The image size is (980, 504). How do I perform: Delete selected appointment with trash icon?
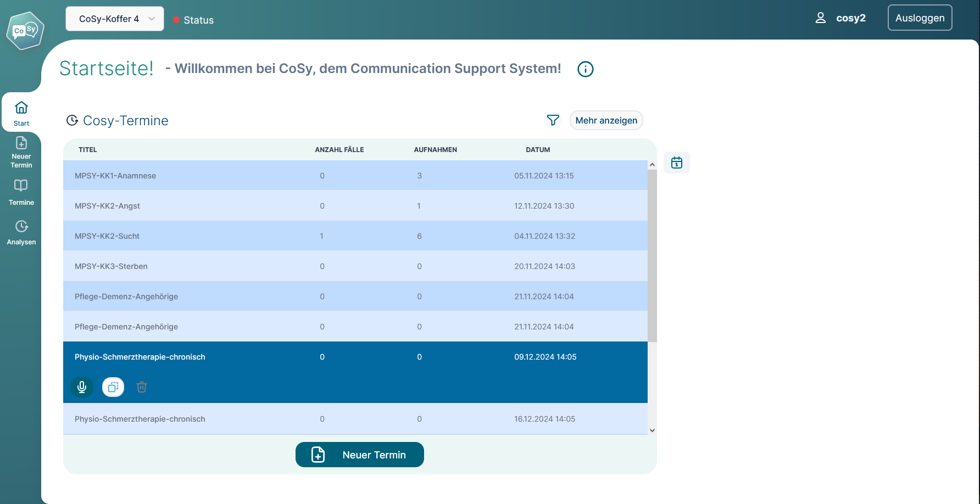pyautogui.click(x=142, y=387)
